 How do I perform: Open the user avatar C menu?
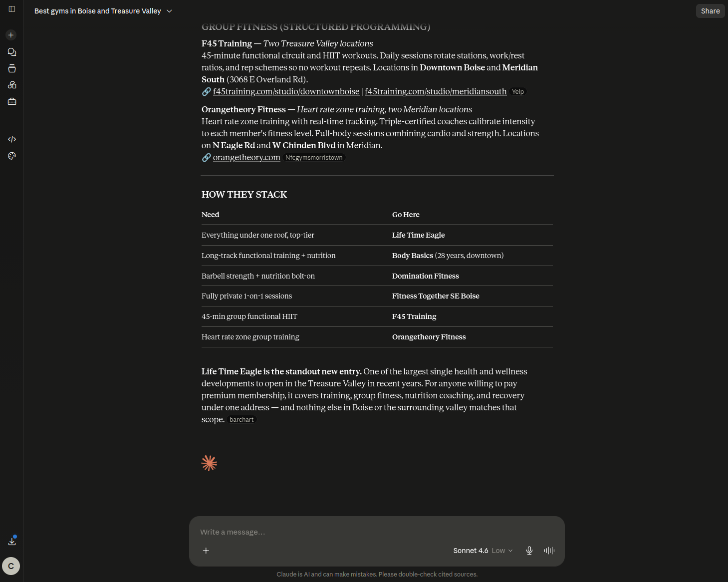[x=11, y=566]
